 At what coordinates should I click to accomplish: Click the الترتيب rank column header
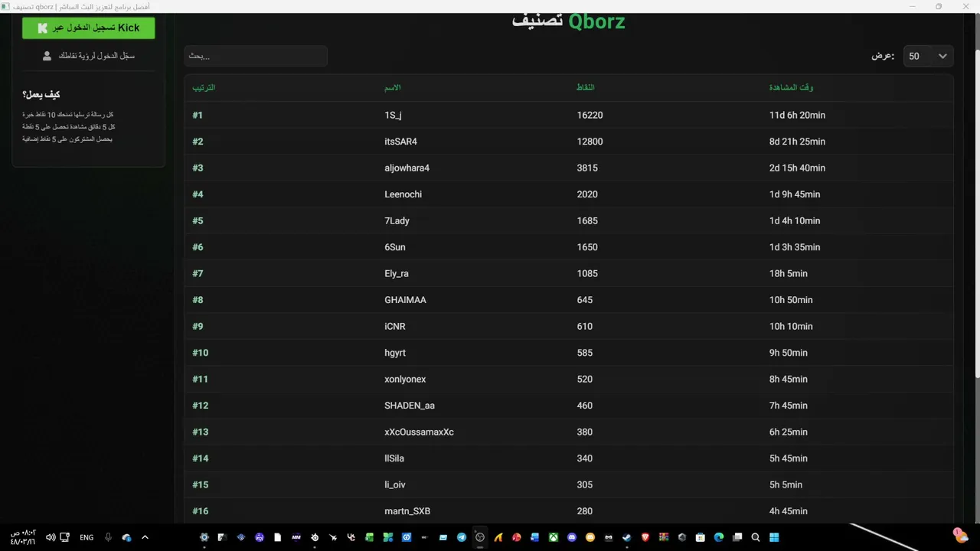(204, 87)
